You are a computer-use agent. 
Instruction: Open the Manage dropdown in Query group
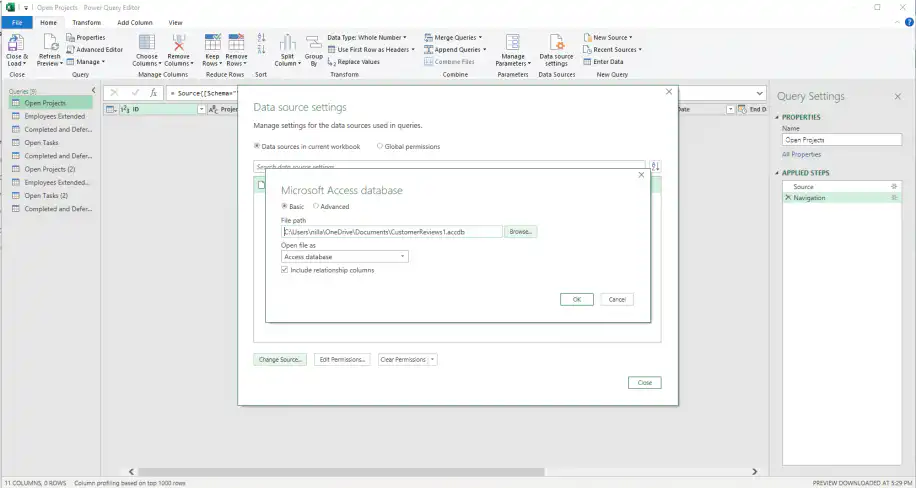pos(85,62)
